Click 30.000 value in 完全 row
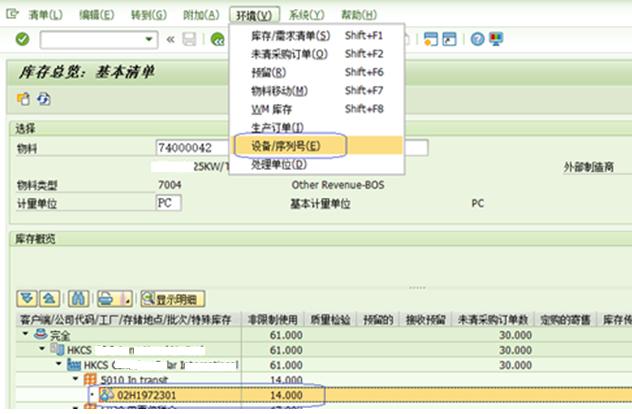The width and height of the screenshot is (632, 414). 515,335
